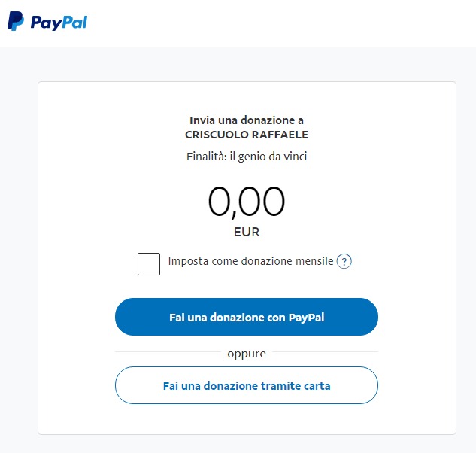Open the monthly donation help question mark
This screenshot has height=453, width=476.
click(344, 261)
